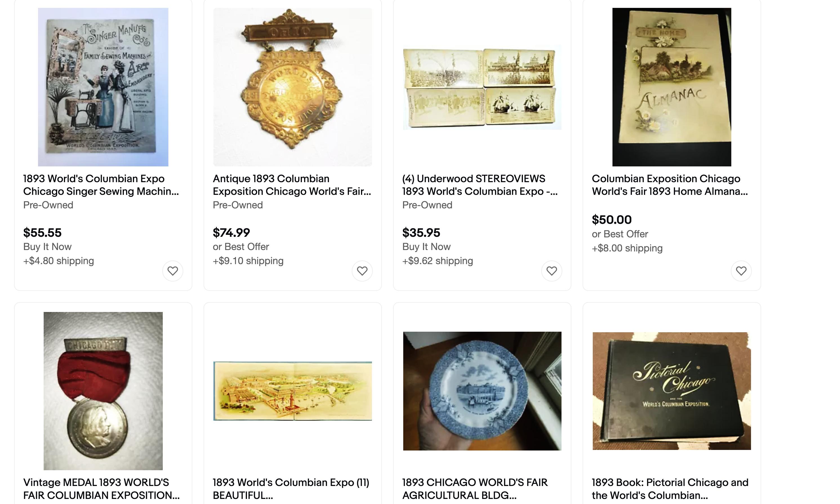Screen dimensions: 840x504
Task: Click the heart on Ohio badge listing
Action: point(362,271)
